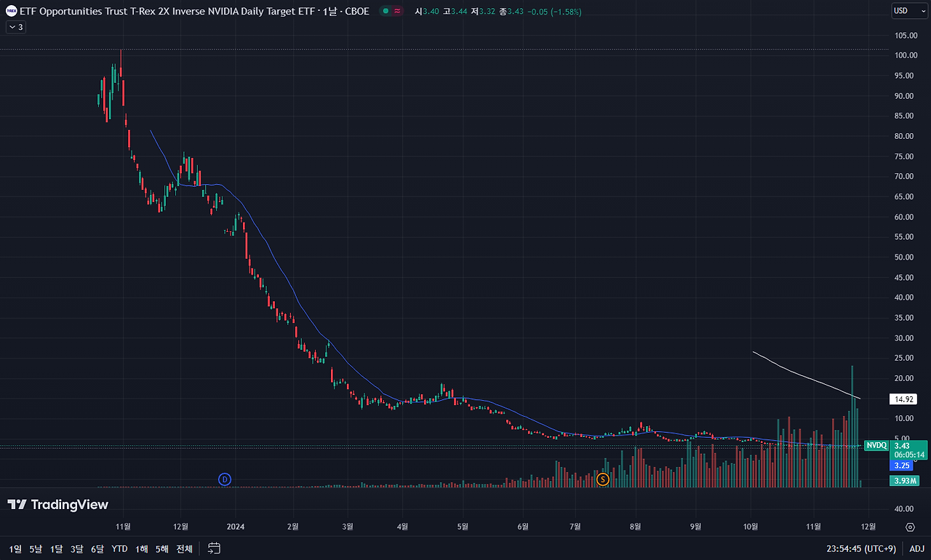The height and width of the screenshot is (560, 931).
Task: Click the chart settings gear icon
Action: pyautogui.click(x=910, y=527)
